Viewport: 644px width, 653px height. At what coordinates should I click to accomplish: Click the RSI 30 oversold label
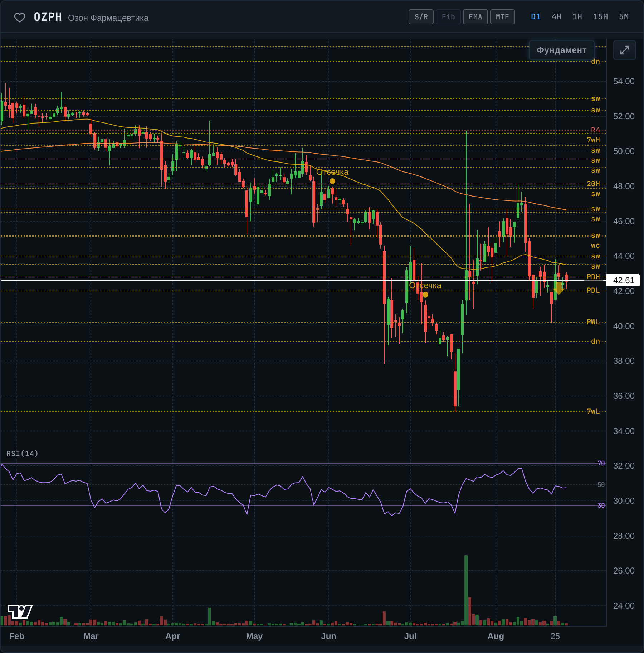(601, 505)
